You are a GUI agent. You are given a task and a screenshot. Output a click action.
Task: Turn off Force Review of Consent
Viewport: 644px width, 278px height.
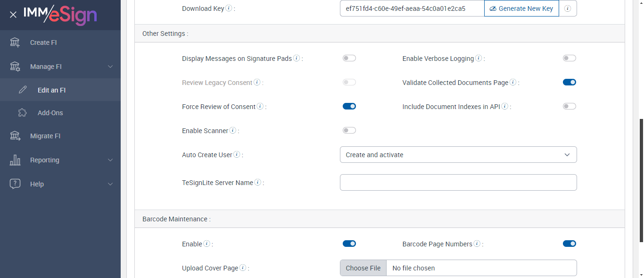(349, 106)
